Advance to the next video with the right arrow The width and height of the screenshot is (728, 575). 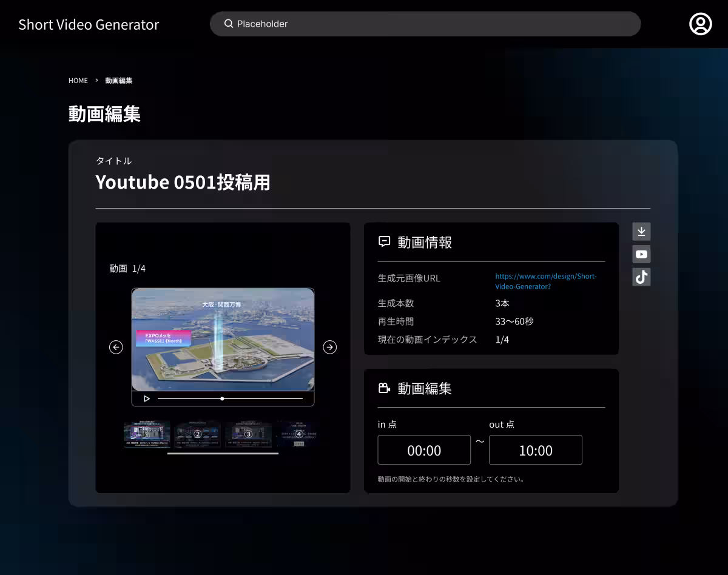[329, 347]
